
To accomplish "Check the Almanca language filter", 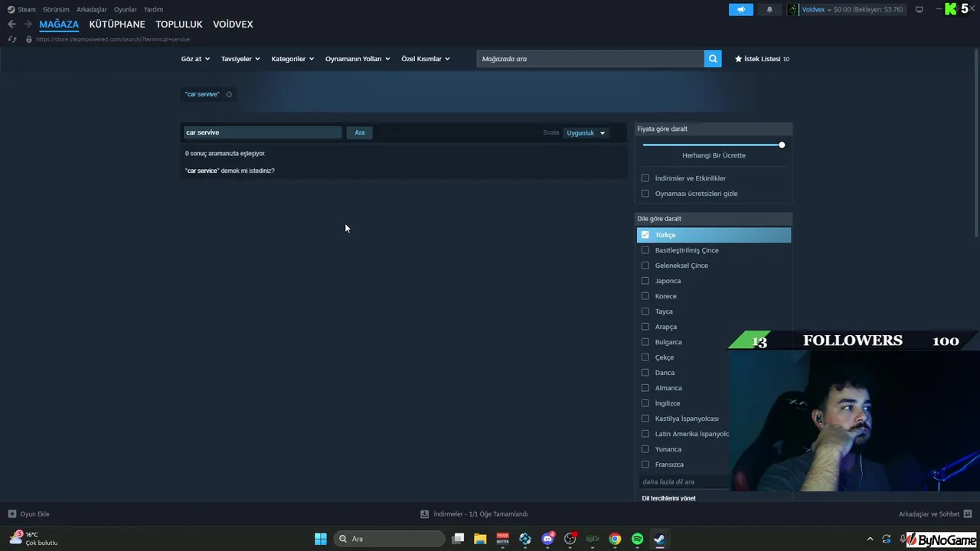I will tap(645, 388).
